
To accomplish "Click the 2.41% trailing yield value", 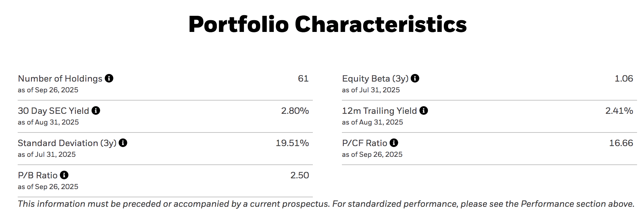I will (619, 111).
